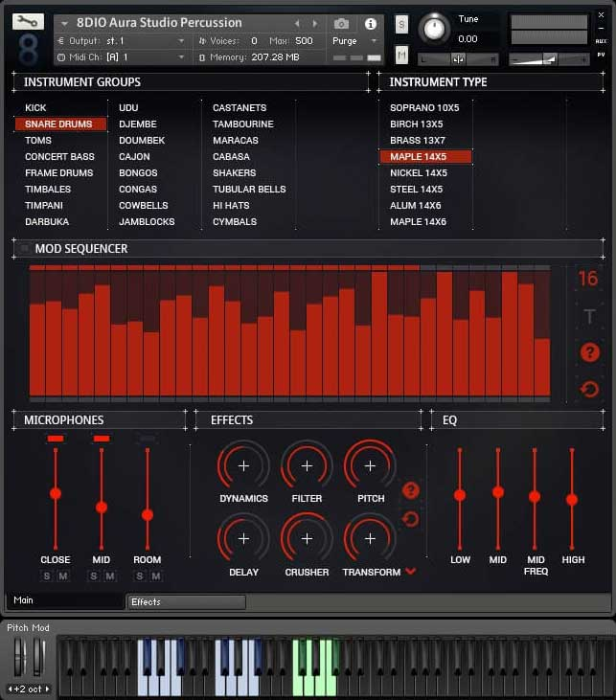Solo the Close microphone
The width and height of the screenshot is (616, 700).
coord(47,576)
